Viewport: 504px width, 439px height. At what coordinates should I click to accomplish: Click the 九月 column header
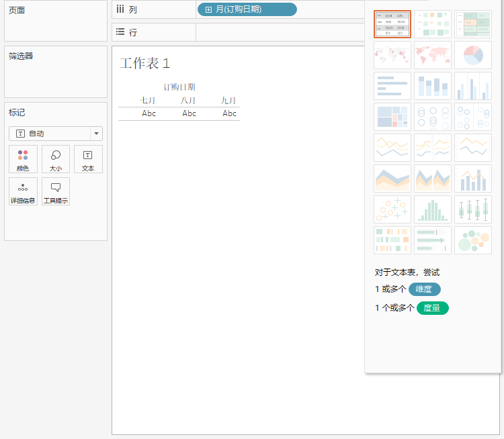[x=228, y=101]
